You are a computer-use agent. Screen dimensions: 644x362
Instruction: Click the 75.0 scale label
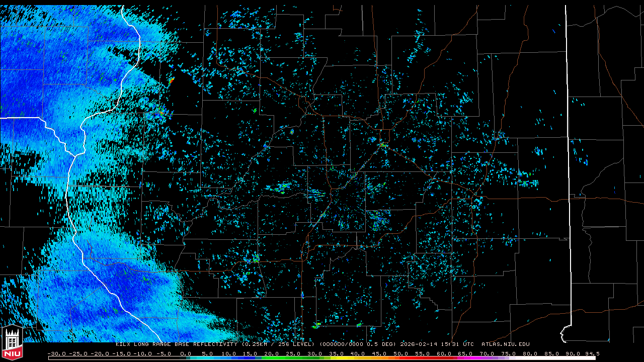tap(509, 353)
